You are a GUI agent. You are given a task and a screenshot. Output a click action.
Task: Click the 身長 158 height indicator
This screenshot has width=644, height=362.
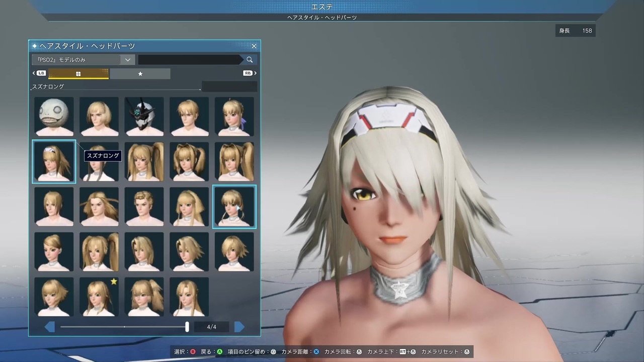click(576, 31)
